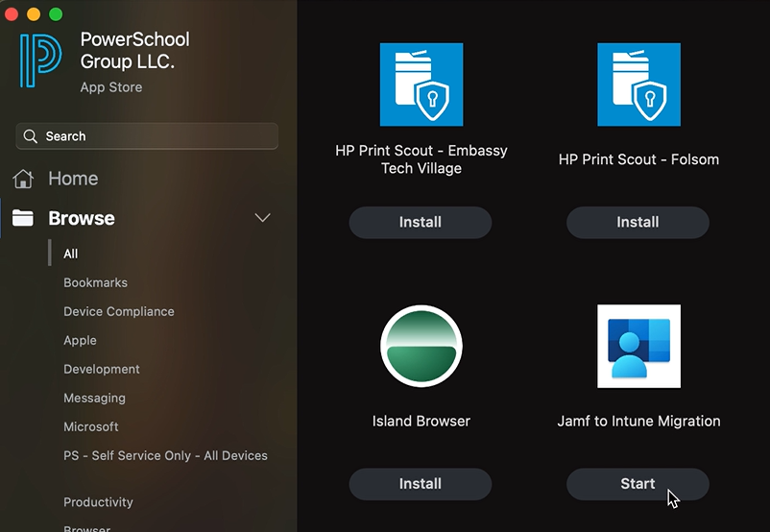Minimize the window with the yellow button

pos(34,14)
